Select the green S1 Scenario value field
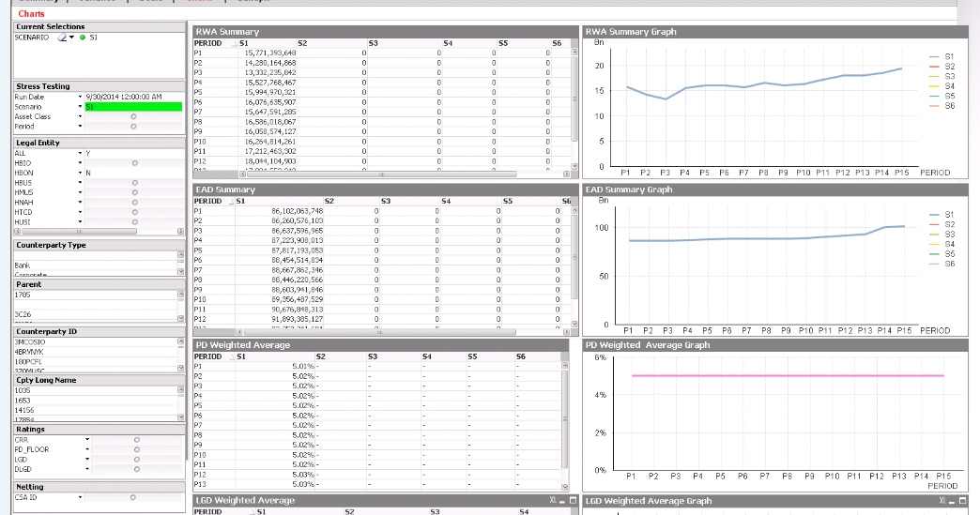 pyautogui.click(x=132, y=107)
